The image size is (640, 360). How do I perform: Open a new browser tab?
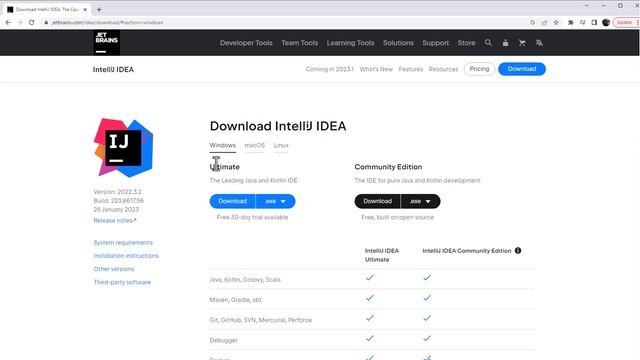click(99, 9)
